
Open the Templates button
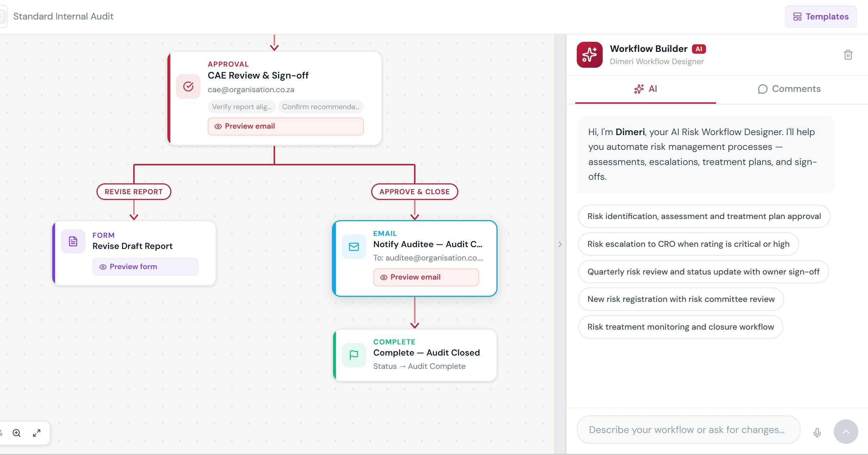tap(820, 17)
